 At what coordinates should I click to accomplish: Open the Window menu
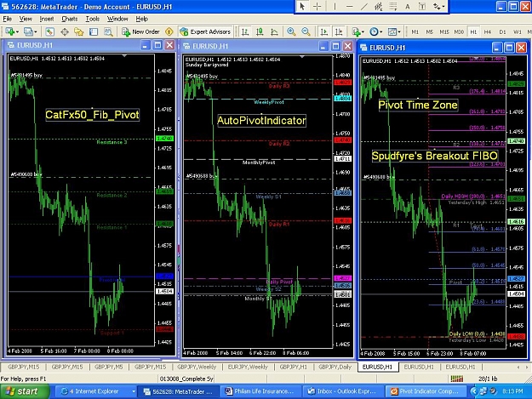(117, 19)
